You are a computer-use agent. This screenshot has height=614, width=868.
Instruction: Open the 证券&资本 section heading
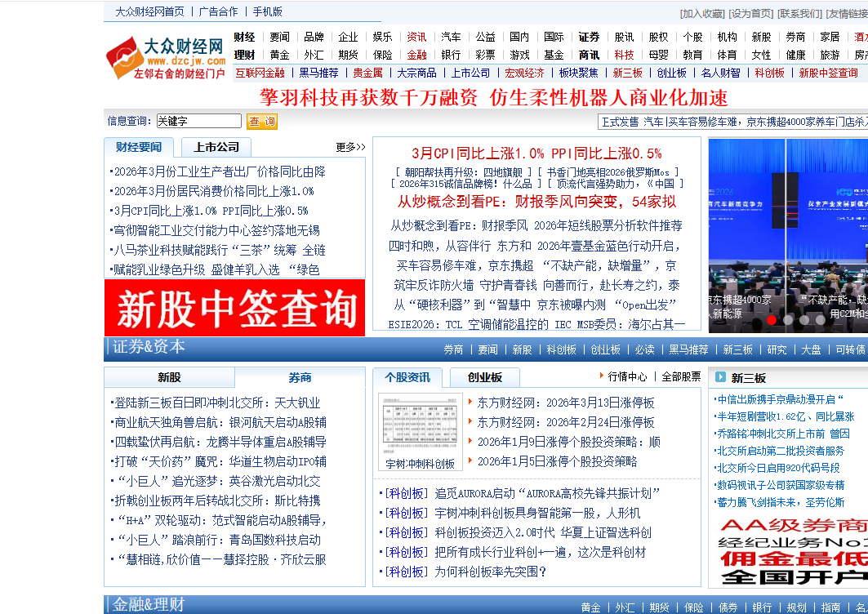(x=149, y=346)
